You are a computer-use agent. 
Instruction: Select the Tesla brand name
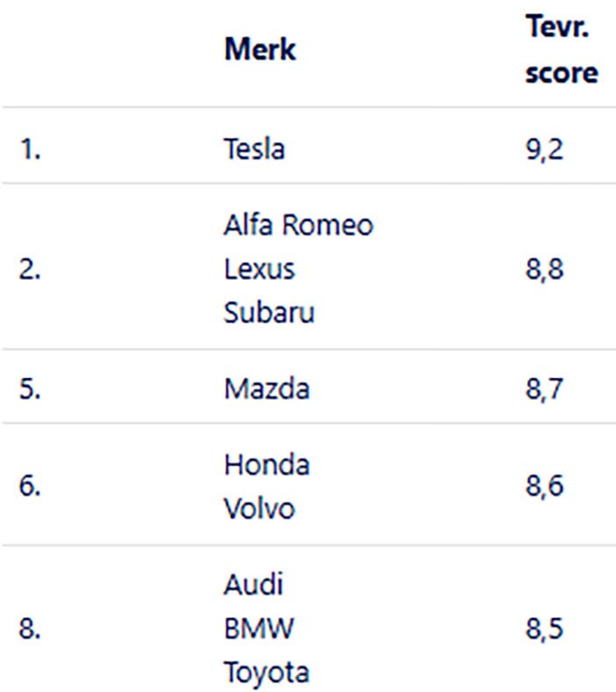tap(254, 149)
